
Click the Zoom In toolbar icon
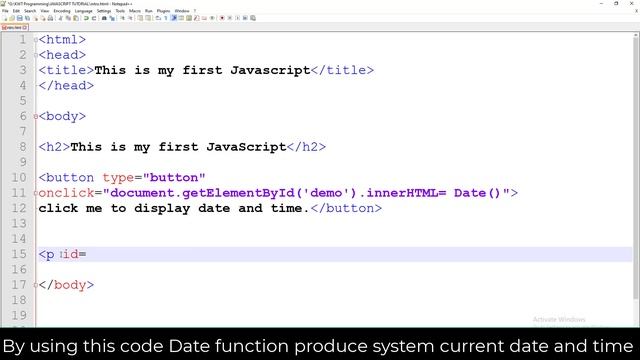(123, 18)
